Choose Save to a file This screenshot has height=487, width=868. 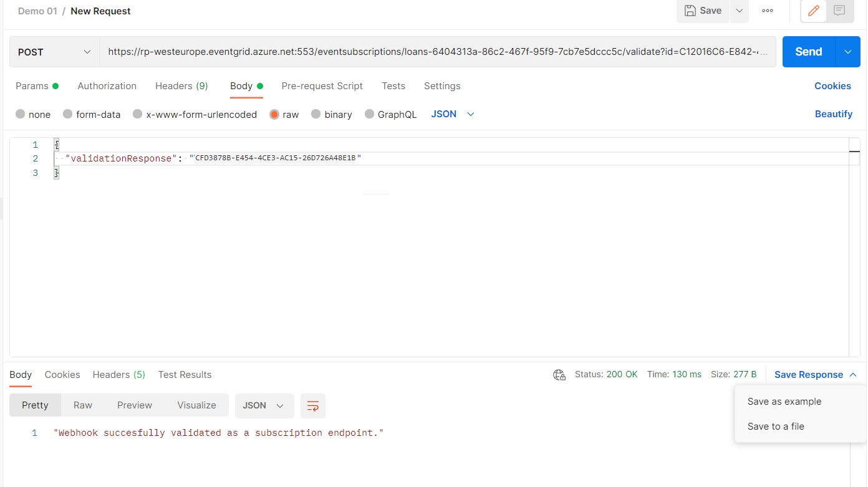coord(776,427)
